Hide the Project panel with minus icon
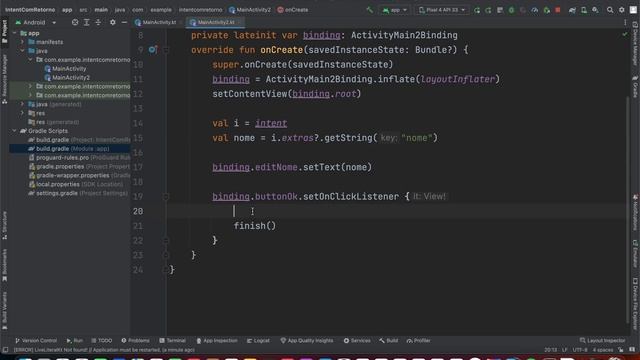This screenshot has height=360, width=640. coord(124,22)
